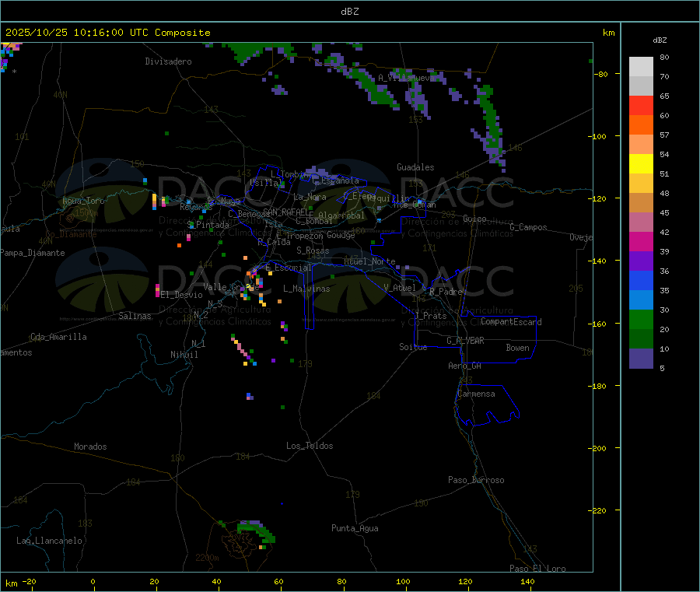Select the 'Carmensa' place label
Screen dimensions: 700x592
pos(476,394)
